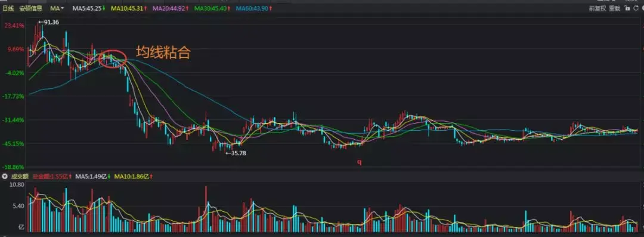644x237 pixels.
Task: Click the 91.36 high price marker
Action: click(x=48, y=22)
